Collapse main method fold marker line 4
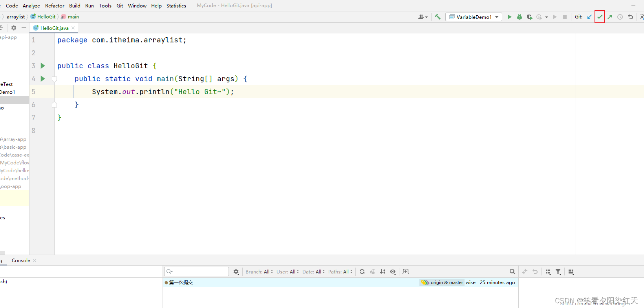The width and height of the screenshot is (644, 308). [55, 79]
